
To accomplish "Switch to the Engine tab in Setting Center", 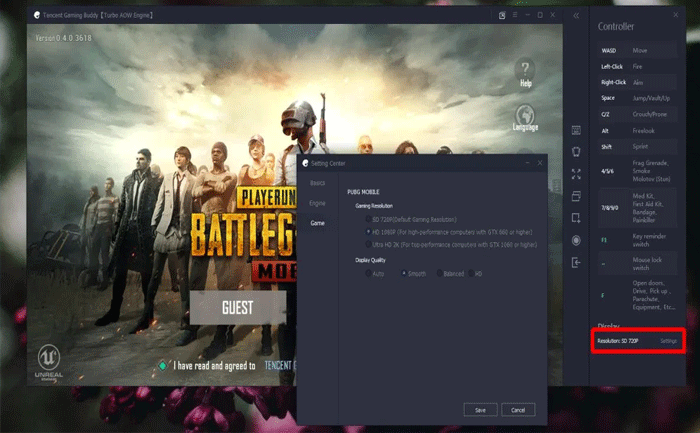I will point(317,203).
